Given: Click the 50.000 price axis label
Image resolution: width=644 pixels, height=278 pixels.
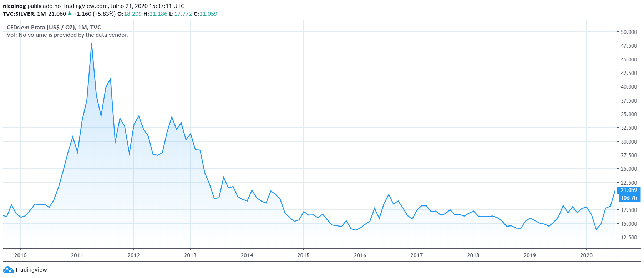Looking at the screenshot, I should pos(629,32).
